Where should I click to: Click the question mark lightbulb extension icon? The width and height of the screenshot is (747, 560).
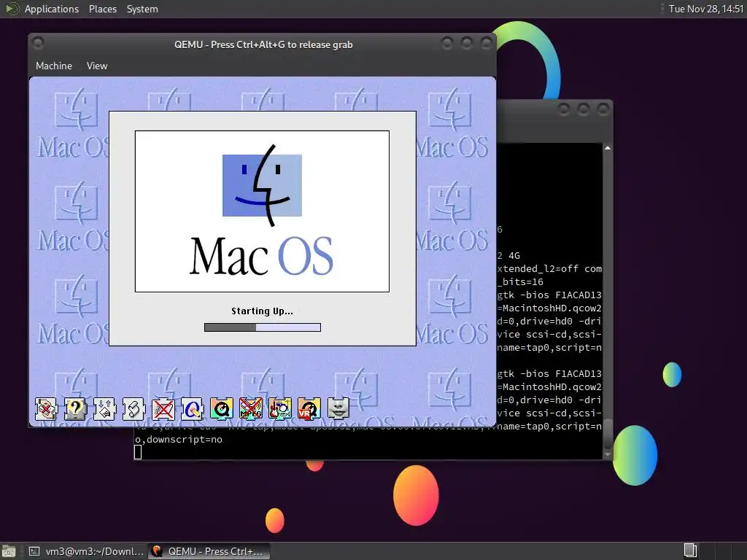click(75, 408)
